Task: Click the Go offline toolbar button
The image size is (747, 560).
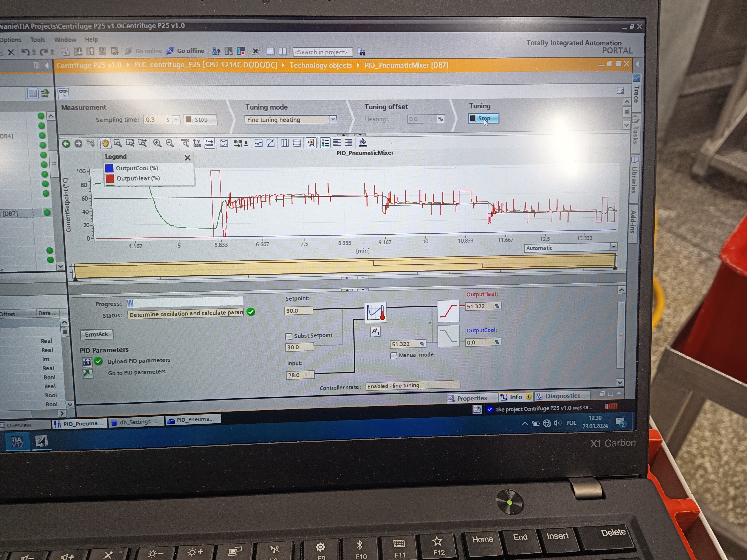Action: point(185,51)
